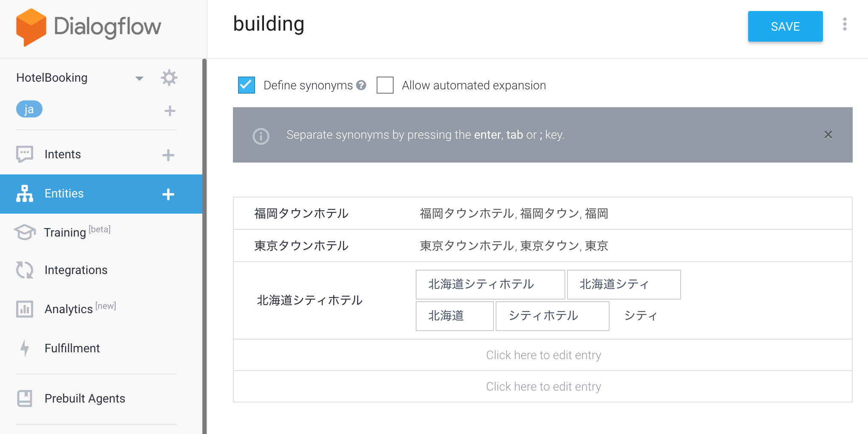This screenshot has height=434, width=868.
Task: Open the three-dot more options menu
Action: click(845, 24)
